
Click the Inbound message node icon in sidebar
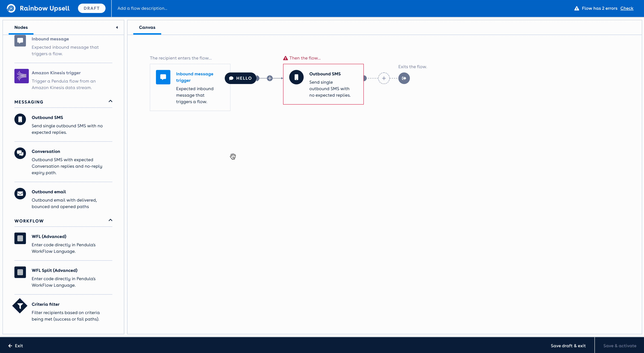[x=20, y=41]
